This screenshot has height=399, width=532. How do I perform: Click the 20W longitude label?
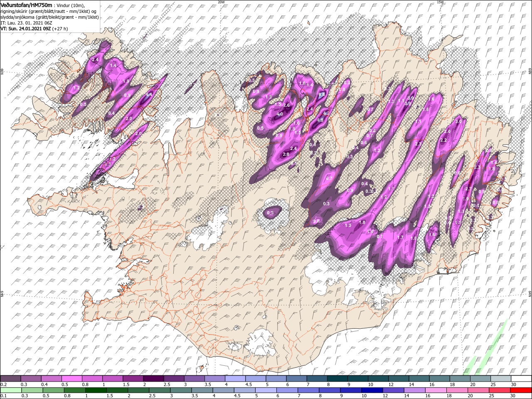point(221,2)
